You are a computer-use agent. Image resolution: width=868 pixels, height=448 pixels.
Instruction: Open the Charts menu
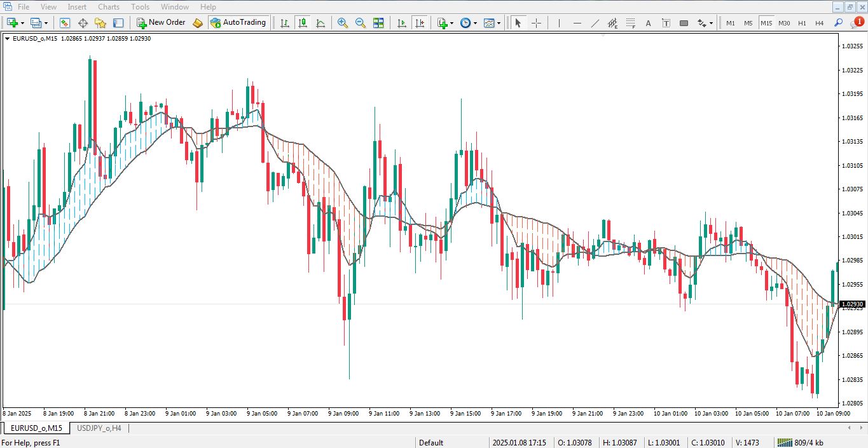click(108, 6)
